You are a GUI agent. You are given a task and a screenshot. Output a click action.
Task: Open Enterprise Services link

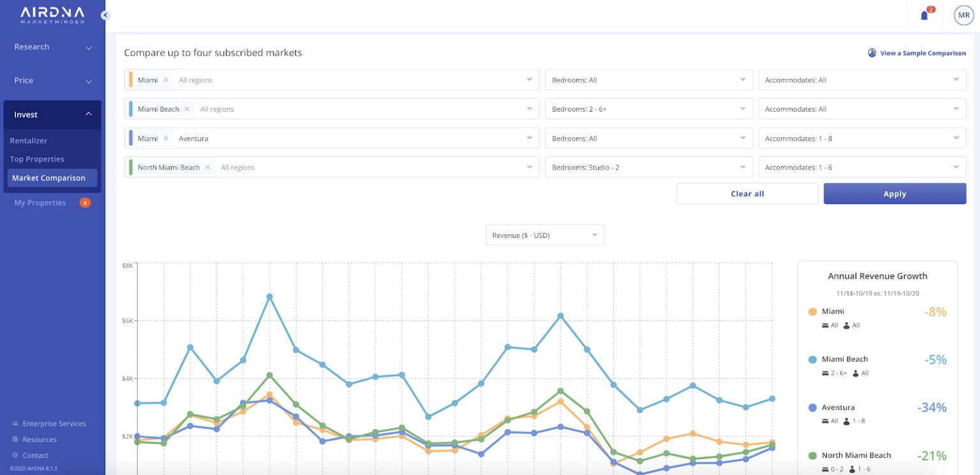pyautogui.click(x=54, y=424)
